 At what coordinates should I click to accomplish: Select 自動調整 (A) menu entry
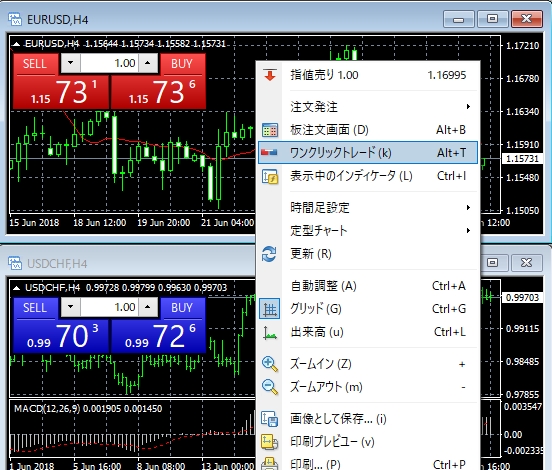[368, 286]
